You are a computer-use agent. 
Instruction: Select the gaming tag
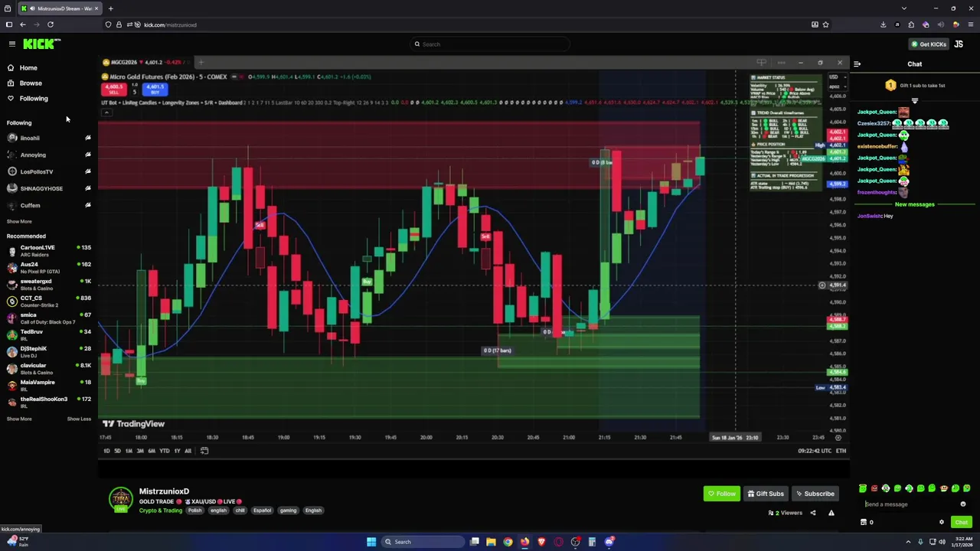[x=288, y=510]
